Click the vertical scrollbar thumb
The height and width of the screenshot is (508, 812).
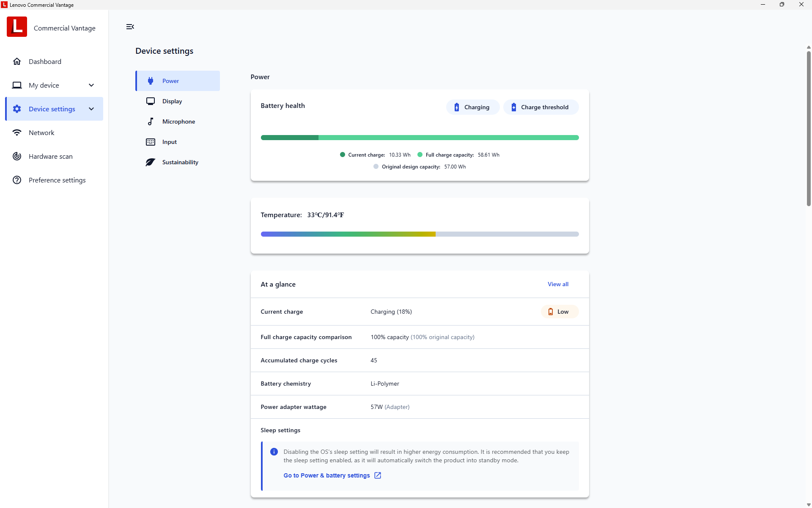coord(809,128)
